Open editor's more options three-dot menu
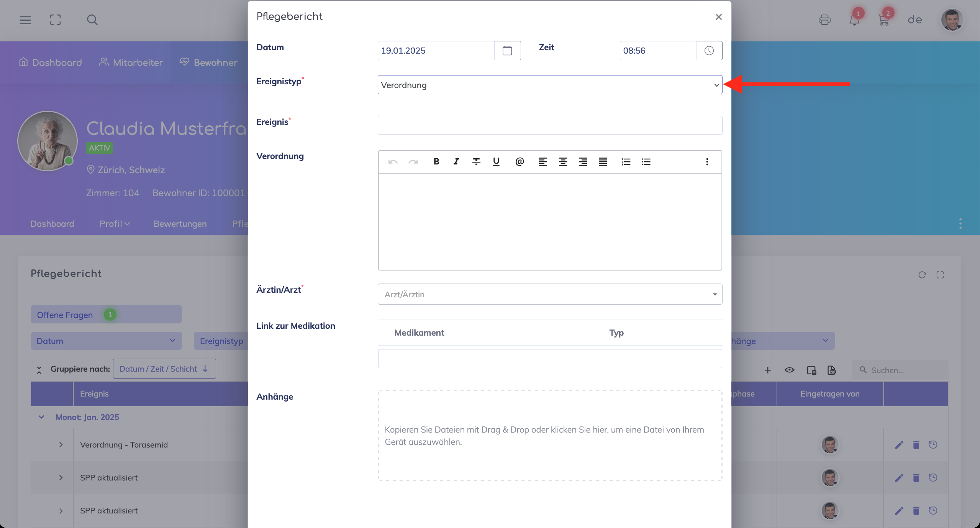 pos(707,162)
